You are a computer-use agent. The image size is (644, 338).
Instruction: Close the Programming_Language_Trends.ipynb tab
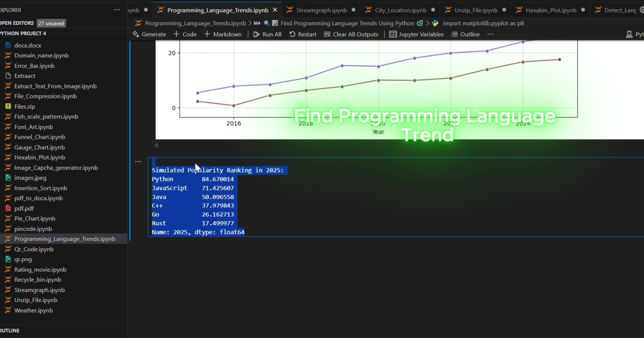(275, 10)
